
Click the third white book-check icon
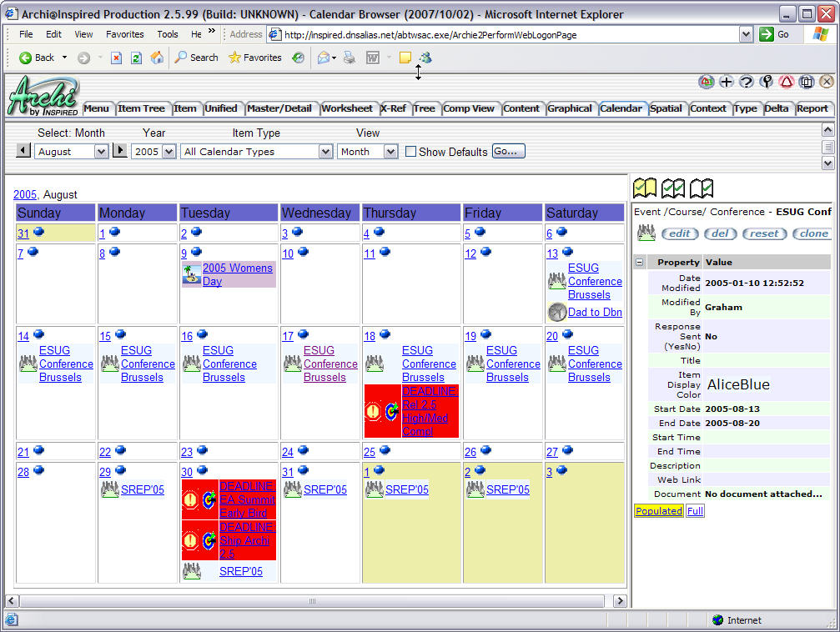702,188
